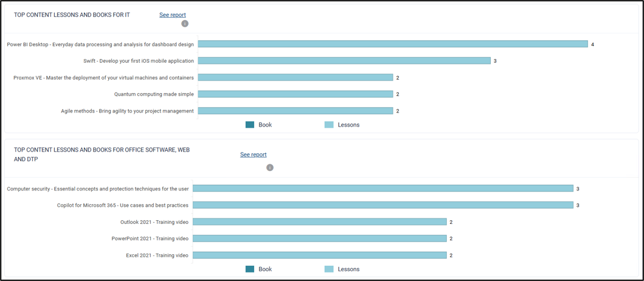This screenshot has height=281, width=644.
Task: Select the Excel 2021 - Training video label
Action: (158, 255)
